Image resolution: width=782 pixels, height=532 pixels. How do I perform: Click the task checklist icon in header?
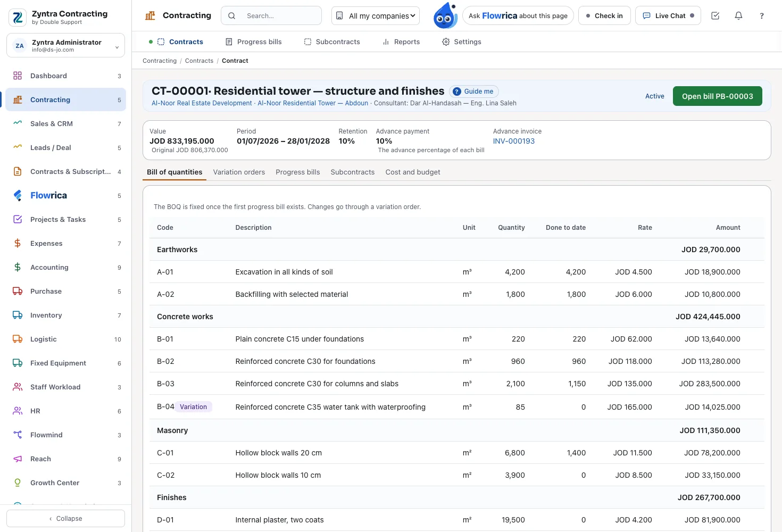coord(715,16)
